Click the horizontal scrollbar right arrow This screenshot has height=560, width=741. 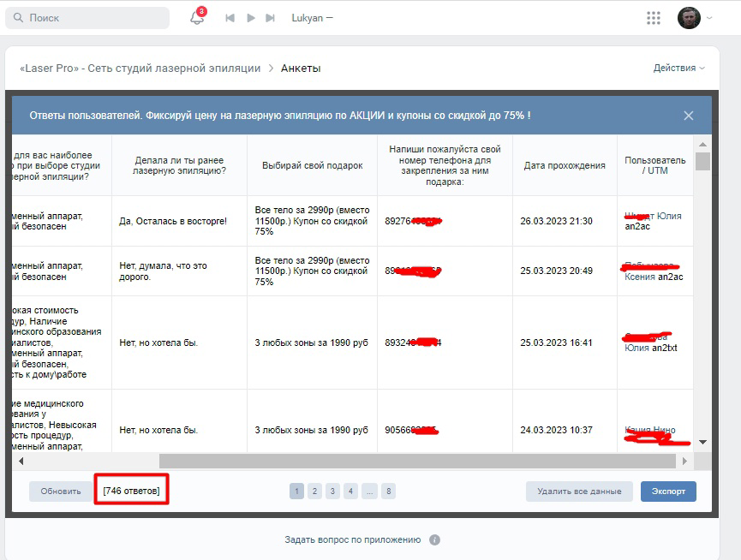[x=684, y=461]
